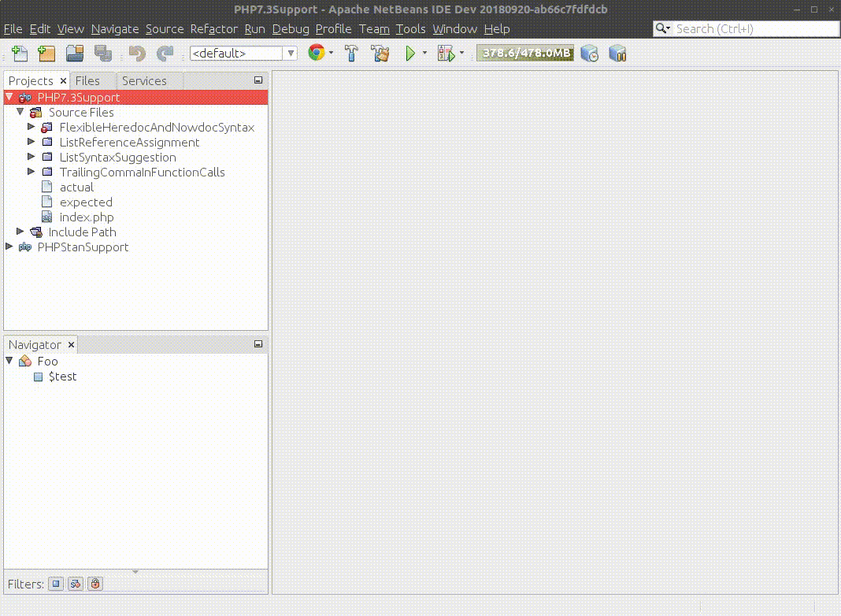
Task: Click the Clean and Build broom icon
Action: click(380, 53)
